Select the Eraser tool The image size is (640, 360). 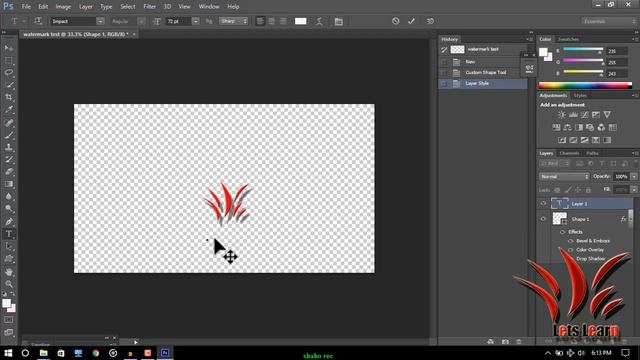click(9, 172)
